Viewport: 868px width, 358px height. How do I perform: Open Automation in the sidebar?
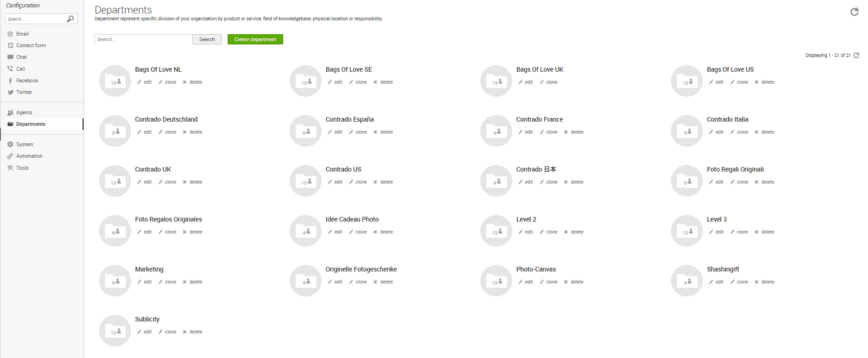tap(29, 156)
